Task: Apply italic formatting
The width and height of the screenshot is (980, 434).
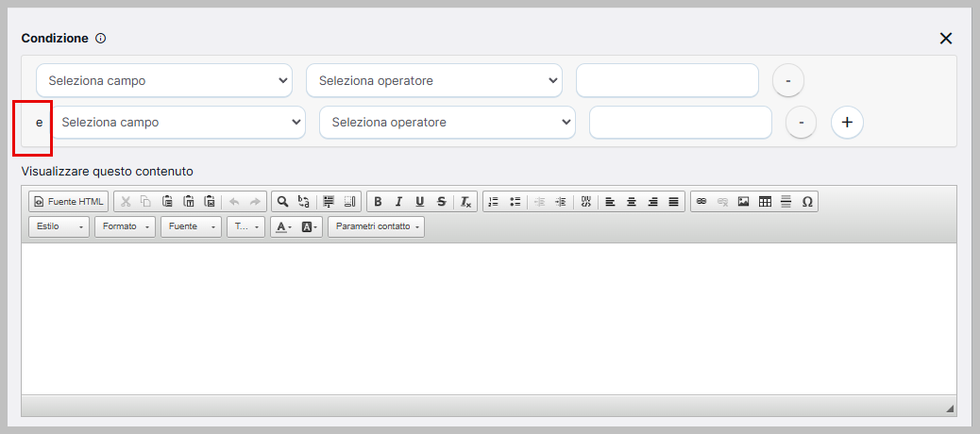Action: pyautogui.click(x=398, y=202)
